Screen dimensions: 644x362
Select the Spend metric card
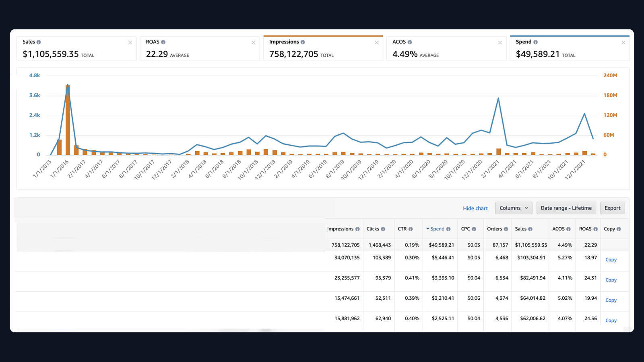tap(570, 48)
